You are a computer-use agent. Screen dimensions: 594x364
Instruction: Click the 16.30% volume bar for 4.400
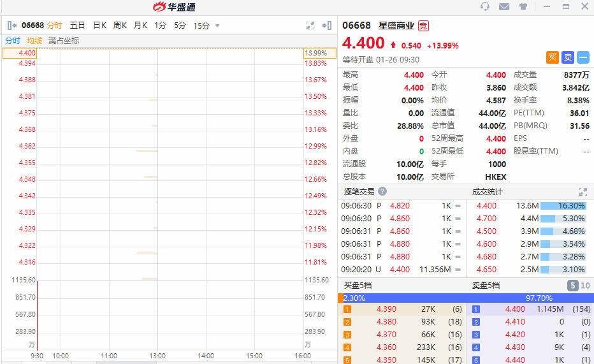[563, 206]
